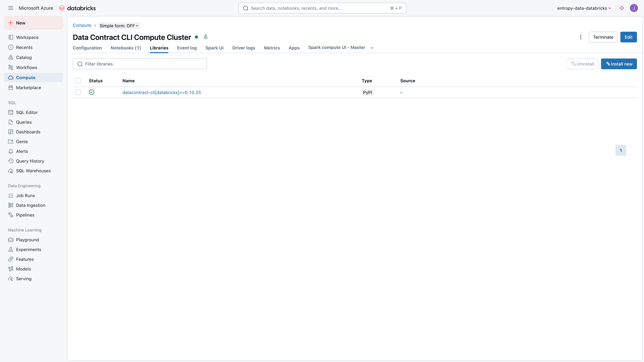Go to Workflows in the sidebar
The height and width of the screenshot is (362, 644).
click(x=26, y=67)
